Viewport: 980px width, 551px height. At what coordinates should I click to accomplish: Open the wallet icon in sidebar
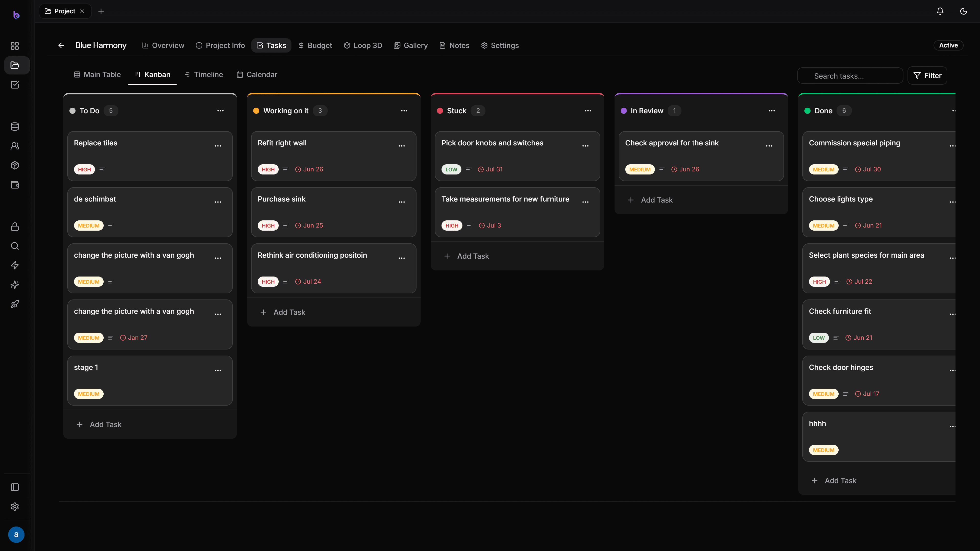(15, 185)
